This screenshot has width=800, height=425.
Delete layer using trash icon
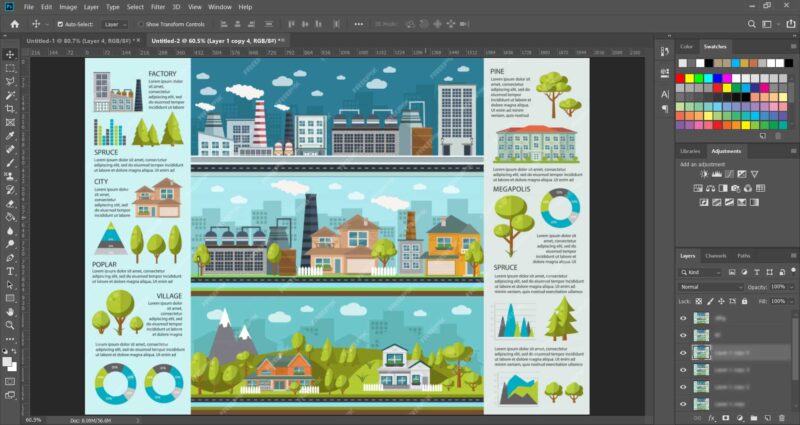(779, 417)
